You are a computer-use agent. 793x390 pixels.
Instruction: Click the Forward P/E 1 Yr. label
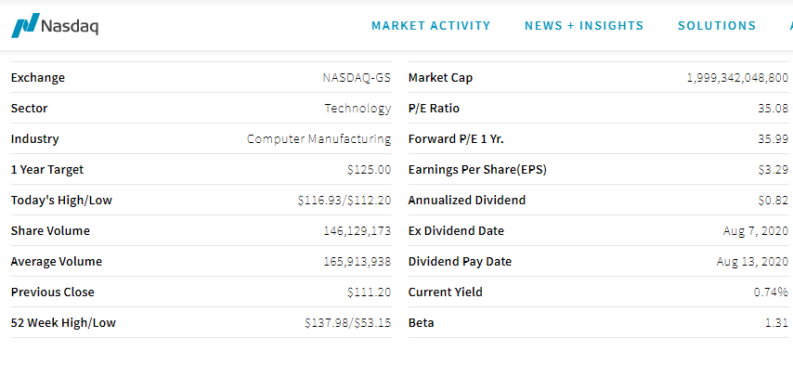456,139
